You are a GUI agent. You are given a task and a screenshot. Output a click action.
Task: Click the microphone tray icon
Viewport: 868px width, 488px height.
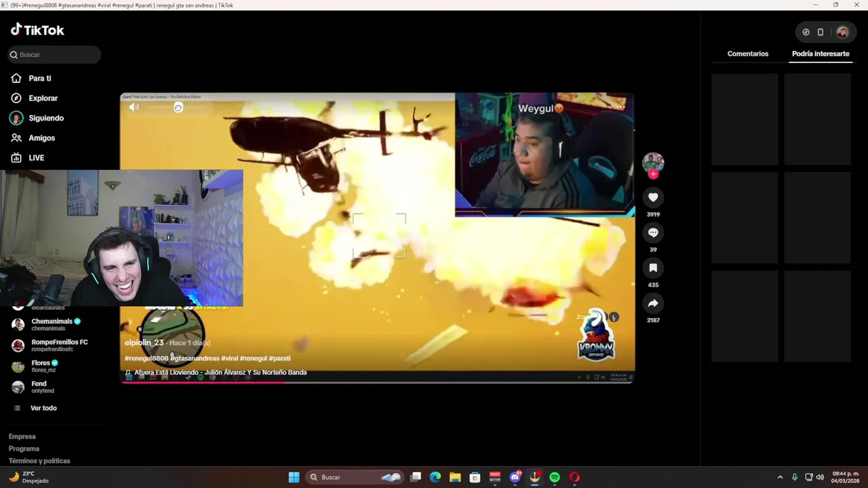[x=795, y=477]
